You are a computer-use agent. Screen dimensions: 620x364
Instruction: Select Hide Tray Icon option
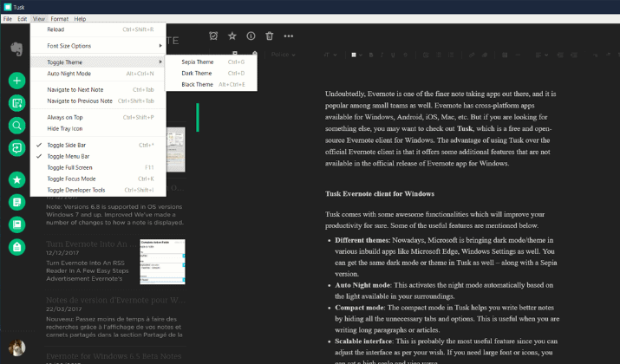(98, 128)
